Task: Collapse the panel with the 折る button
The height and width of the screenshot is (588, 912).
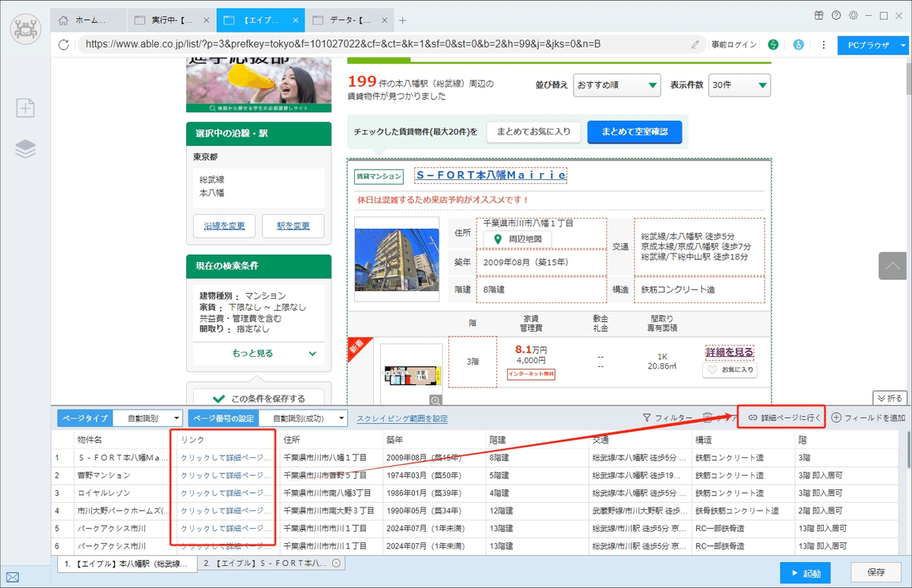Action: (889, 398)
